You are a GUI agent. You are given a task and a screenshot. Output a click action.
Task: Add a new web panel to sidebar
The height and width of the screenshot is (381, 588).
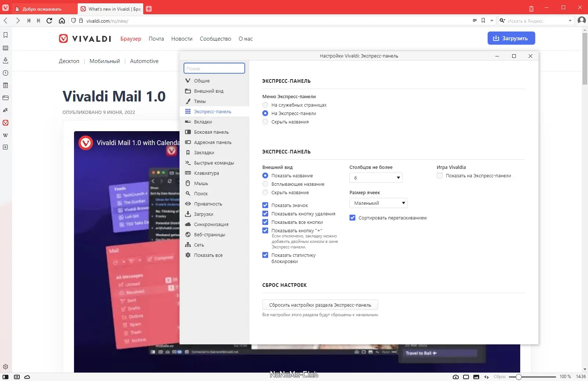tap(5, 147)
